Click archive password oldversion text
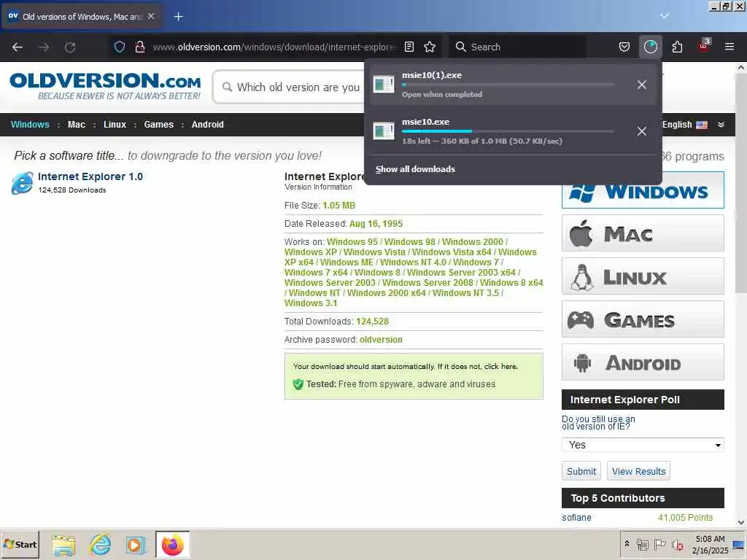 point(381,340)
